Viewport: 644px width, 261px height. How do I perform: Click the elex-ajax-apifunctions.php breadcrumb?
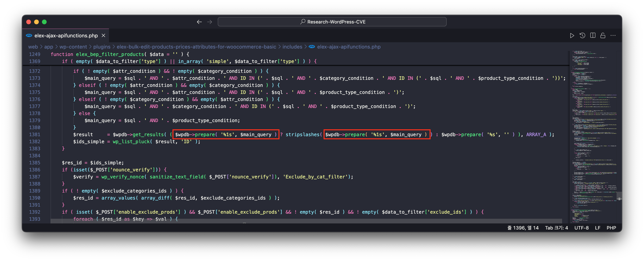(x=349, y=47)
